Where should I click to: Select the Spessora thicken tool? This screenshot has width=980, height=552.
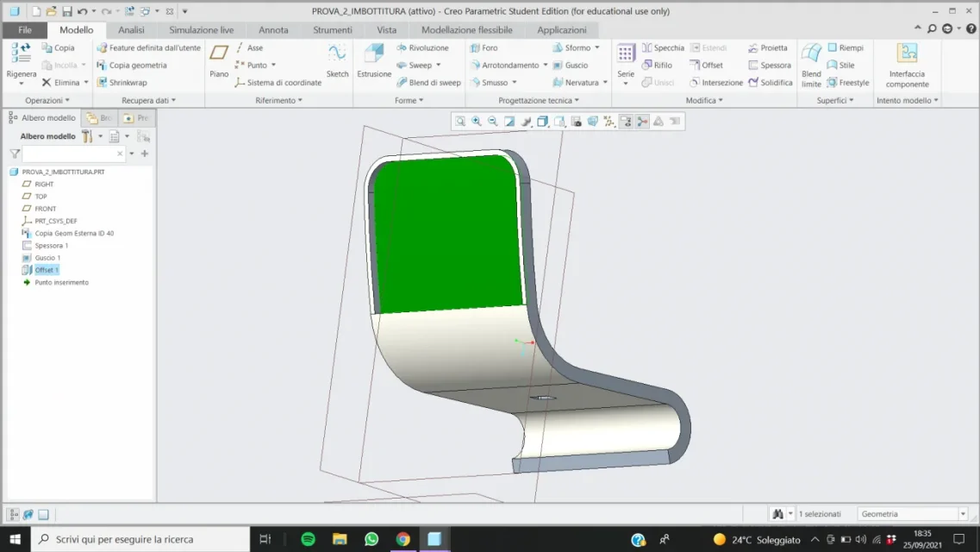point(770,65)
